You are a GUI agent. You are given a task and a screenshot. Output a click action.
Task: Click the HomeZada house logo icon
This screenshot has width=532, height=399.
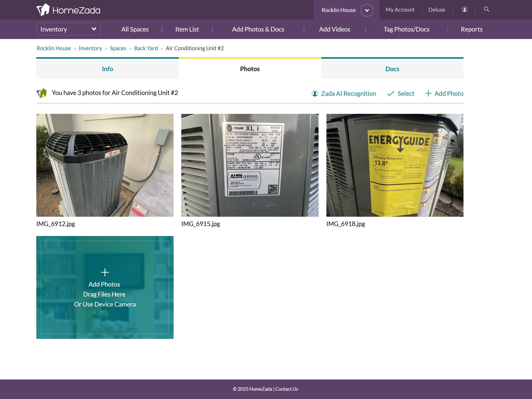click(43, 10)
